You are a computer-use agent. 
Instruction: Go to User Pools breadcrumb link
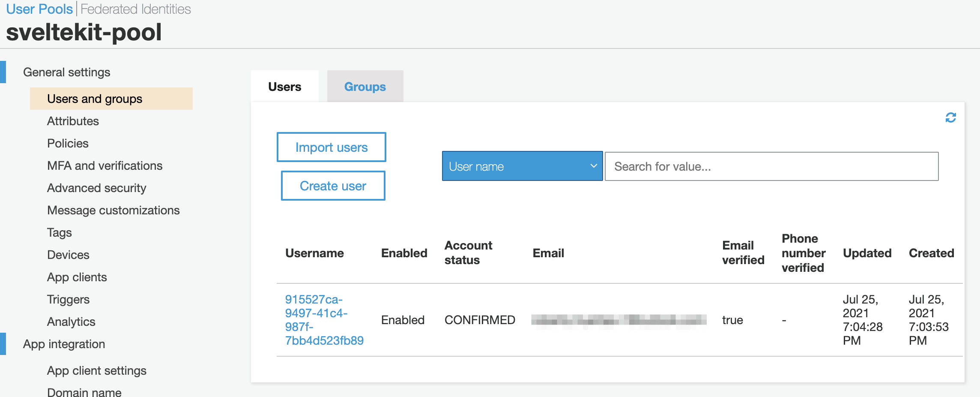click(x=39, y=9)
